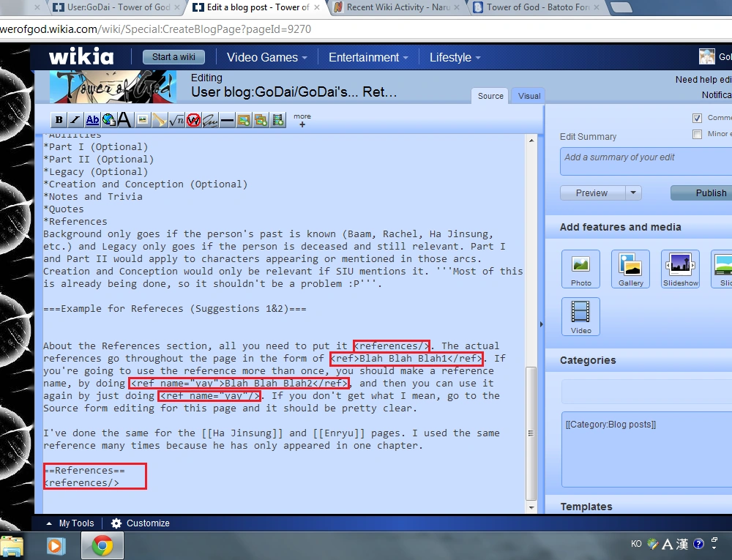The image size is (732, 560).
Task: Click Customize in bottom toolbar
Action: tap(148, 523)
